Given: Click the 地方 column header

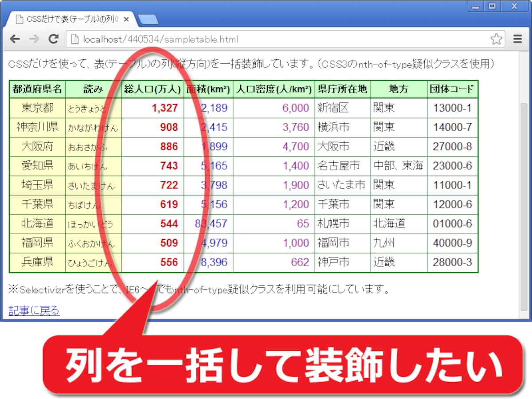Looking at the screenshot, I should [x=399, y=89].
